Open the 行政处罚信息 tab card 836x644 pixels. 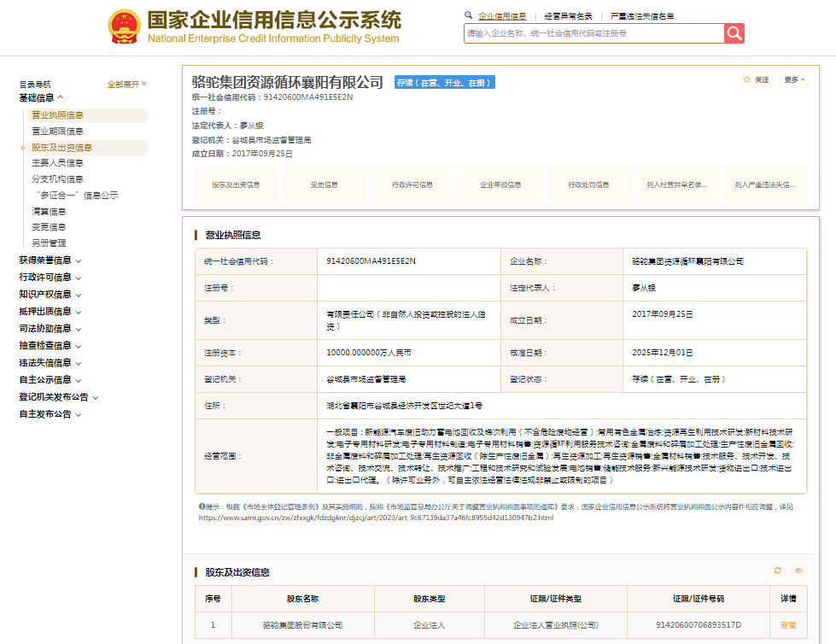click(x=588, y=184)
